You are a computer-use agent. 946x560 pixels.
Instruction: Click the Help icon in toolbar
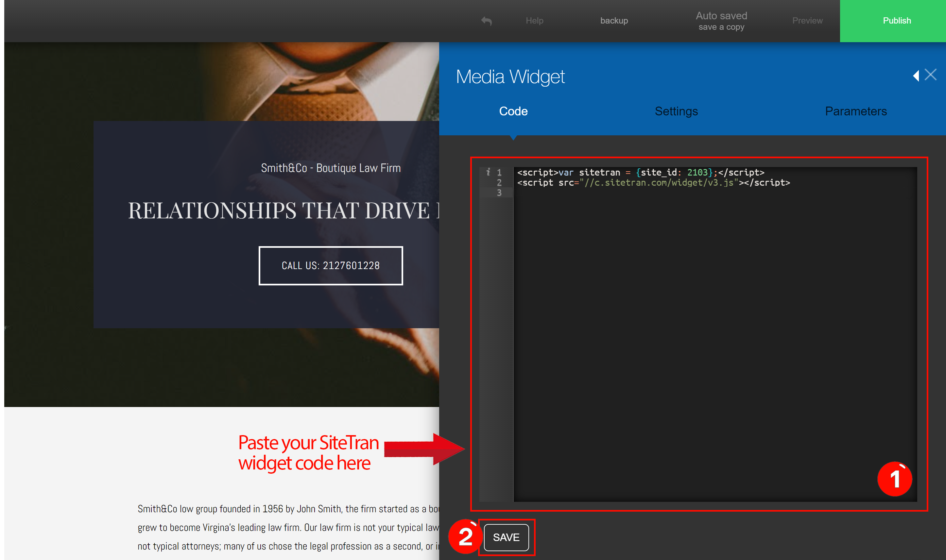534,21
